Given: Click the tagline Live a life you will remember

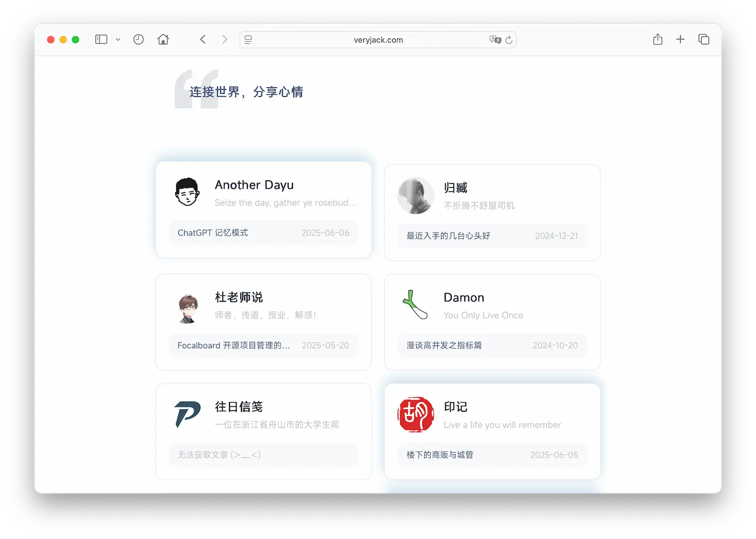Looking at the screenshot, I should click(503, 425).
